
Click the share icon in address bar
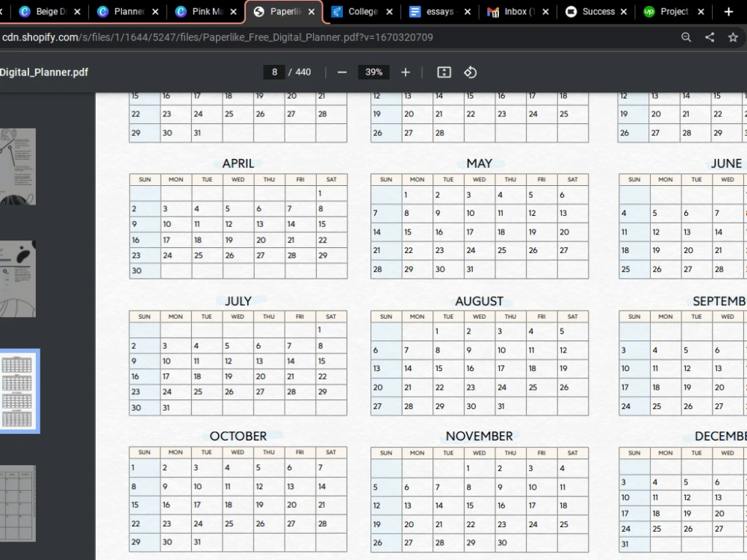pos(710,37)
